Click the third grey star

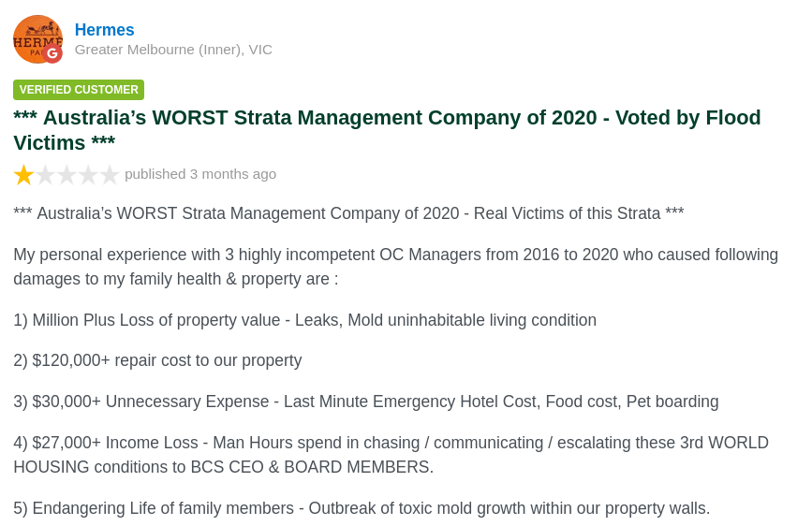click(x=66, y=175)
